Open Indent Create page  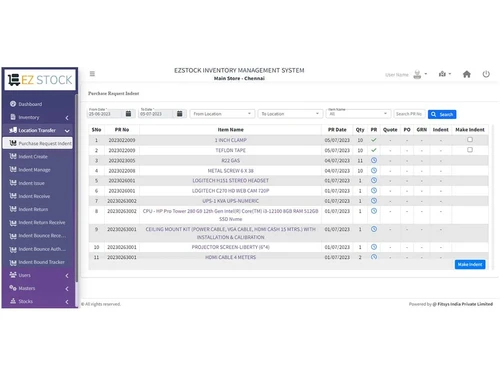coord(33,157)
